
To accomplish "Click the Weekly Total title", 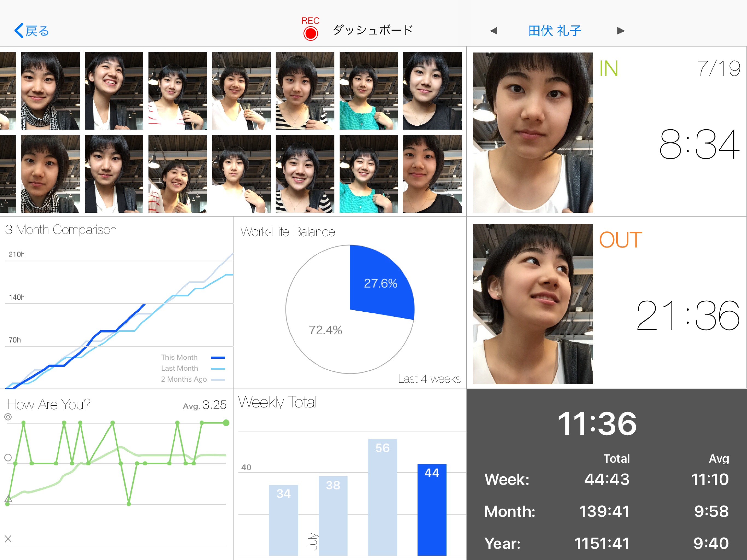I will (277, 402).
